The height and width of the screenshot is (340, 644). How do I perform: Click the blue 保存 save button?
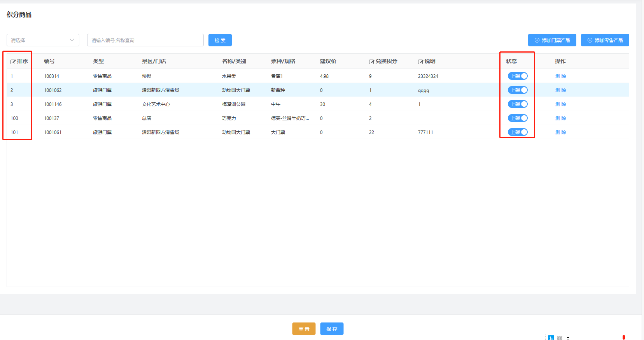(332, 329)
